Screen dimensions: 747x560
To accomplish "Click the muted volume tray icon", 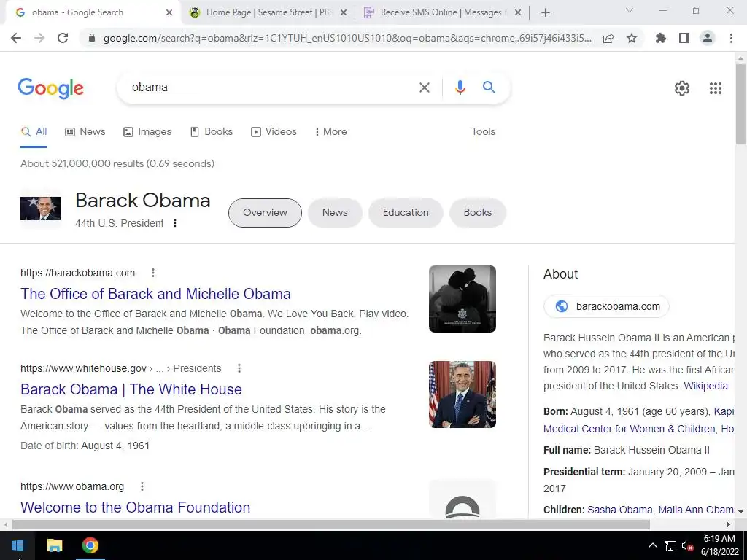I will click(687, 545).
